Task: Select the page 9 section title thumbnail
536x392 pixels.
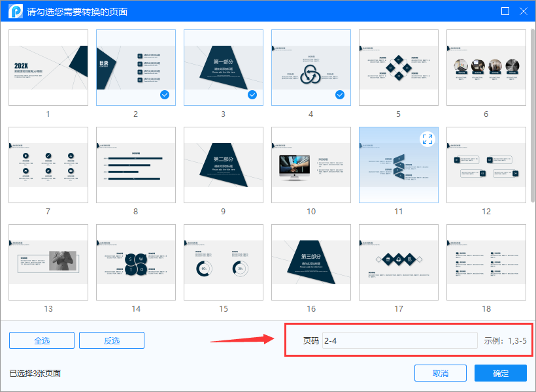Action: [224, 165]
